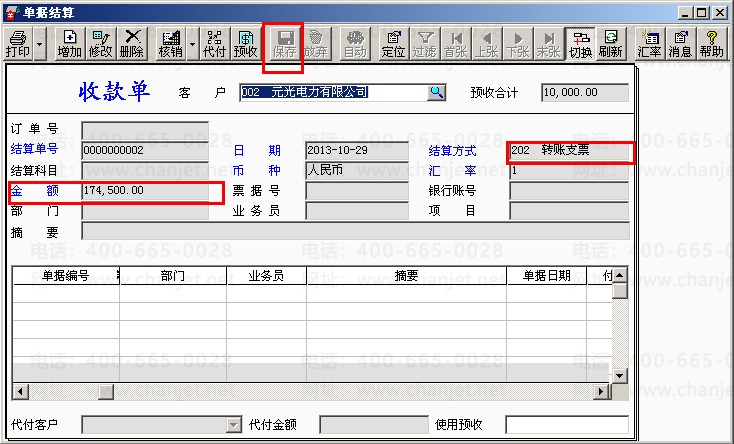The width and height of the screenshot is (734, 444).
Task: Click the 结算单号 field
Action: tap(145, 150)
